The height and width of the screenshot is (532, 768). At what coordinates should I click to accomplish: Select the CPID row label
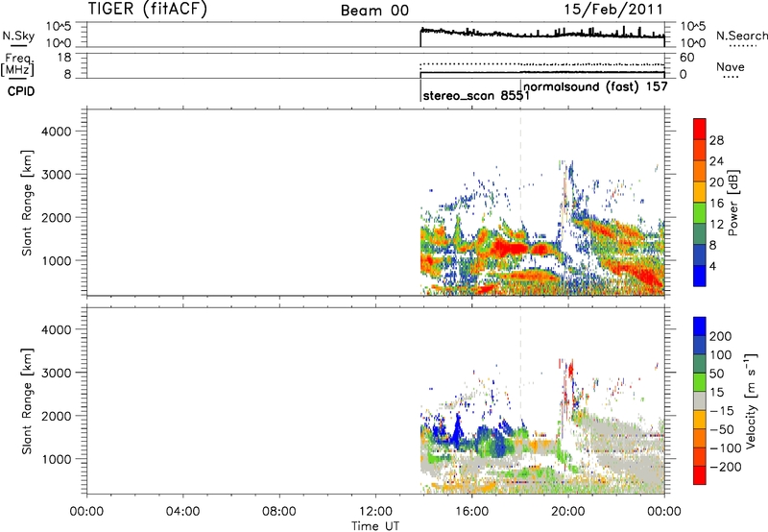point(21,91)
